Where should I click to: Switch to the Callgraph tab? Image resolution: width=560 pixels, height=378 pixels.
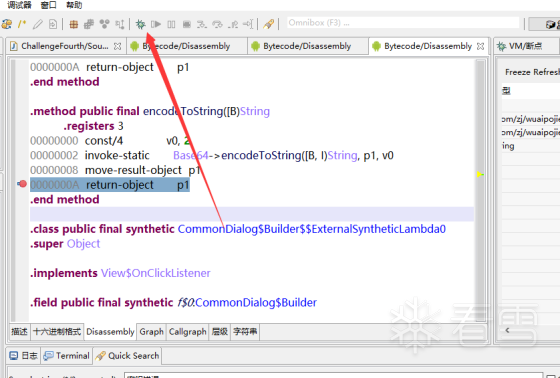pos(188,332)
